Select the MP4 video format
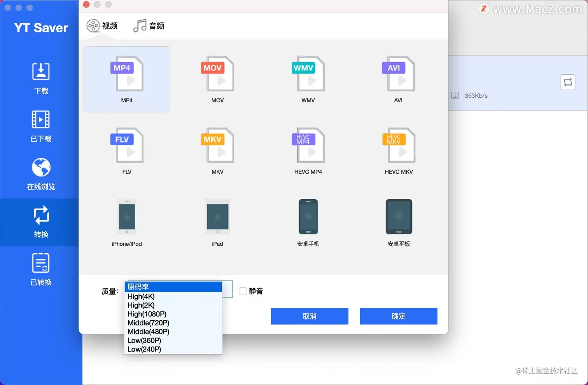This screenshot has width=588, height=385. click(x=127, y=79)
